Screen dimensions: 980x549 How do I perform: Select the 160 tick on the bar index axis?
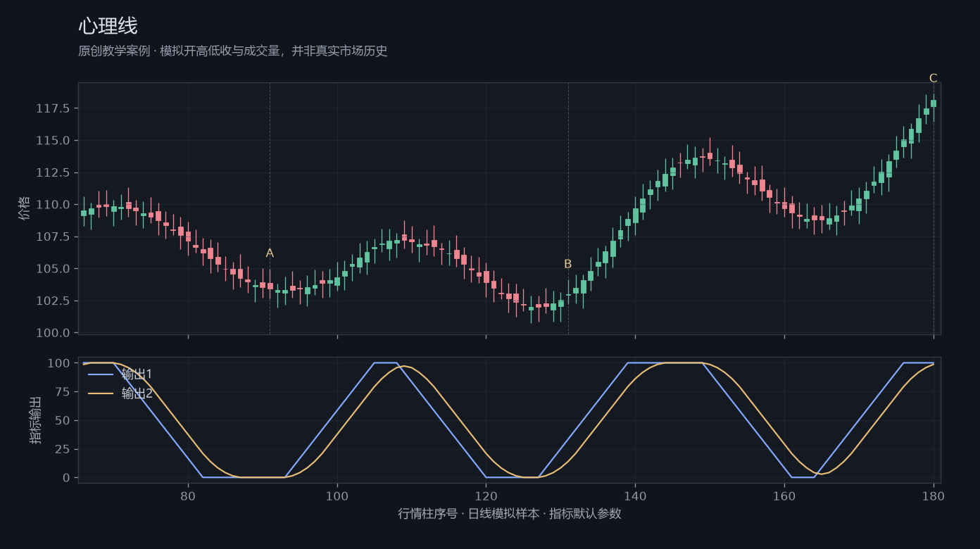coord(784,495)
